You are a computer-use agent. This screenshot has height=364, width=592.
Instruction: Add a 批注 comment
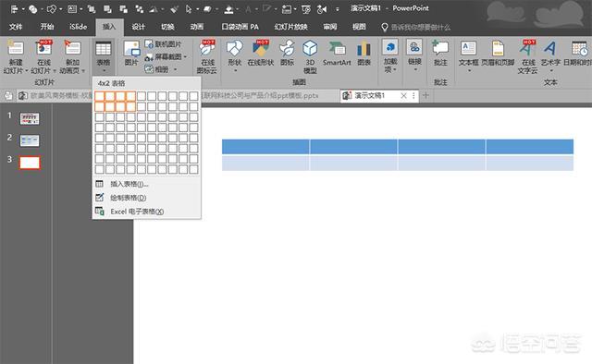tap(440, 54)
